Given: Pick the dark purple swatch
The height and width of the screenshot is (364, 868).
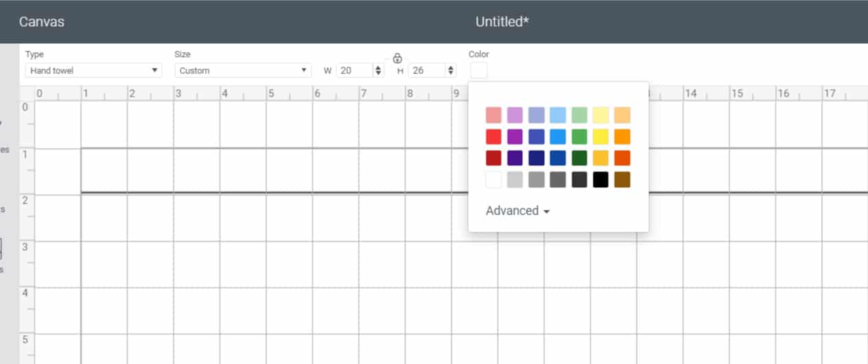Looking at the screenshot, I should [515, 158].
